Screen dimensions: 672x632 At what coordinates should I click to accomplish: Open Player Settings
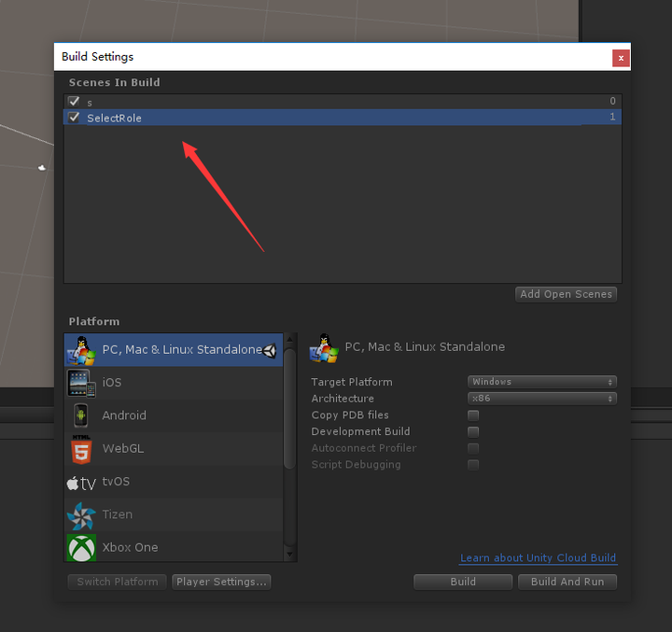(x=221, y=582)
